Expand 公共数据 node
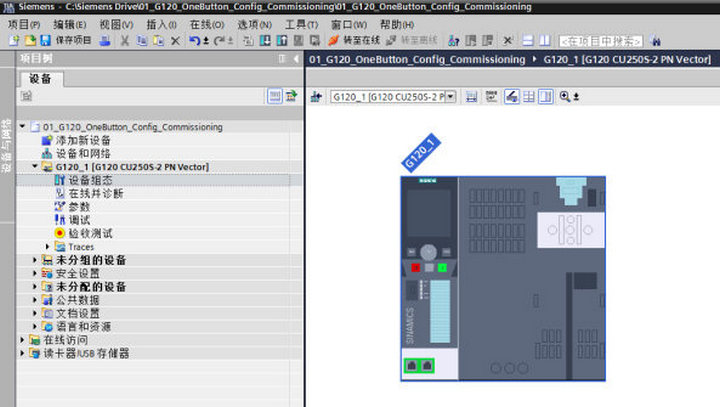The width and height of the screenshot is (720, 407). (35, 300)
